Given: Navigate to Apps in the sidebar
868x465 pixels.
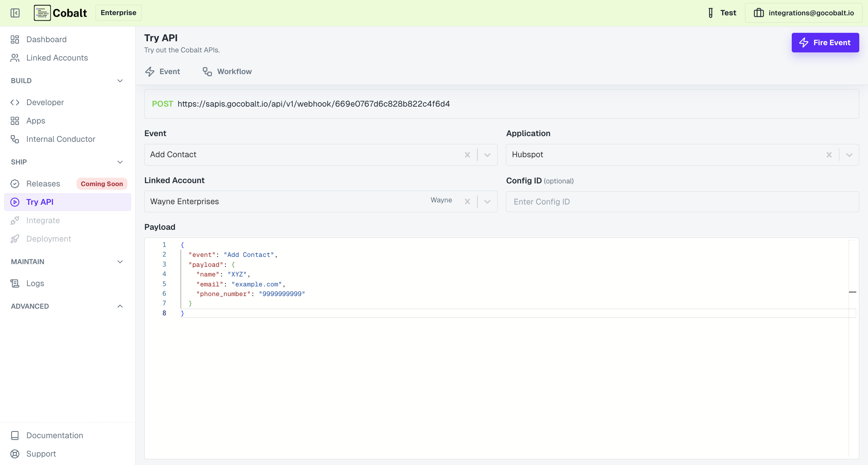Looking at the screenshot, I should [x=36, y=120].
